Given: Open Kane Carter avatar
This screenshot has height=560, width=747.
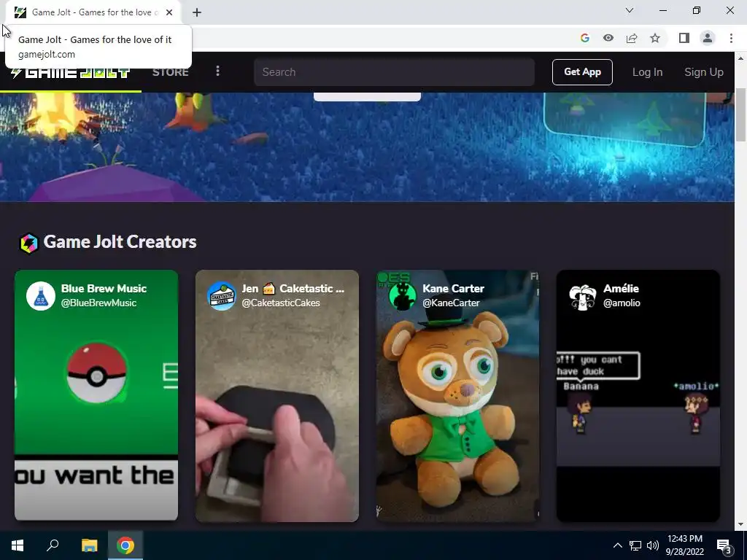Looking at the screenshot, I should (402, 296).
